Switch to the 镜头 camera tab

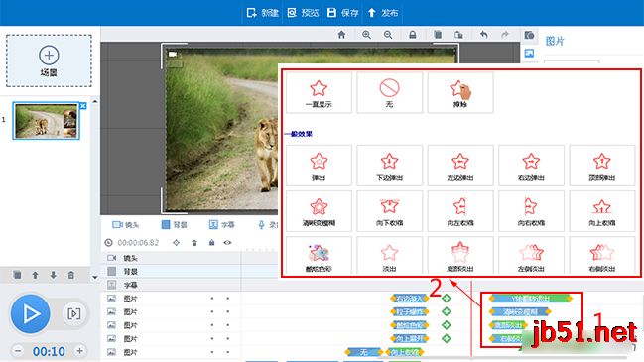(x=126, y=225)
